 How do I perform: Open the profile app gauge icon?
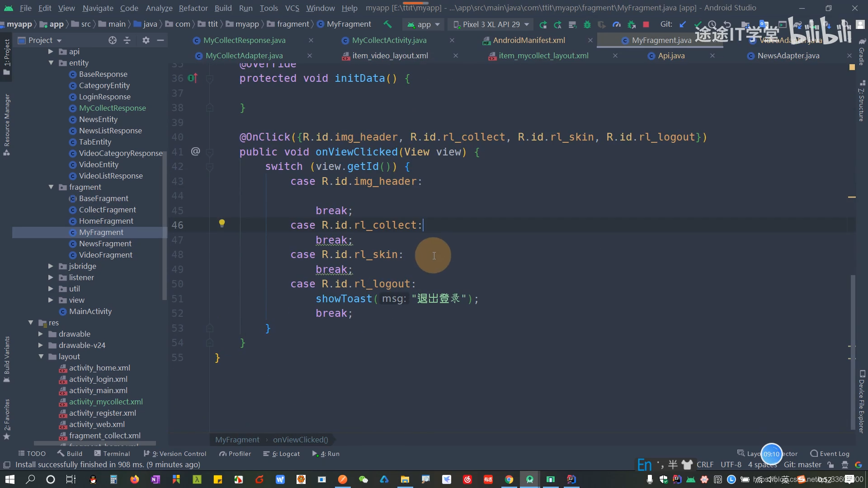[x=616, y=24]
